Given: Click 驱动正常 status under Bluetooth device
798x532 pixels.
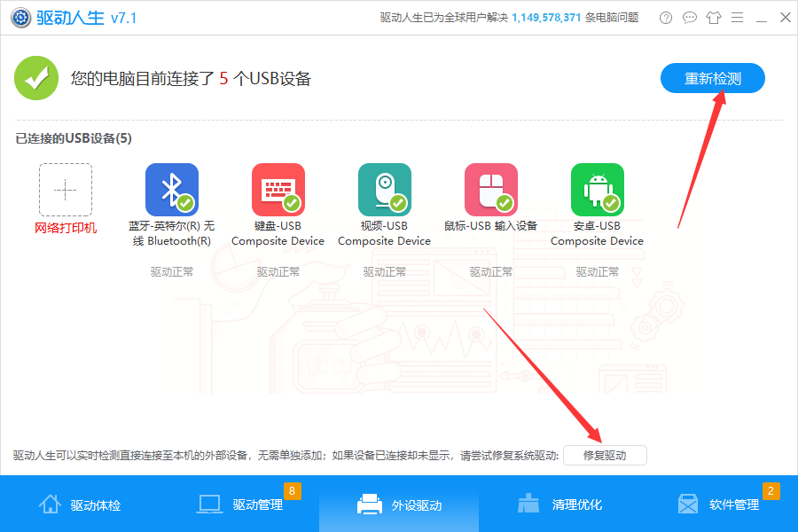Looking at the screenshot, I should coord(172,272).
